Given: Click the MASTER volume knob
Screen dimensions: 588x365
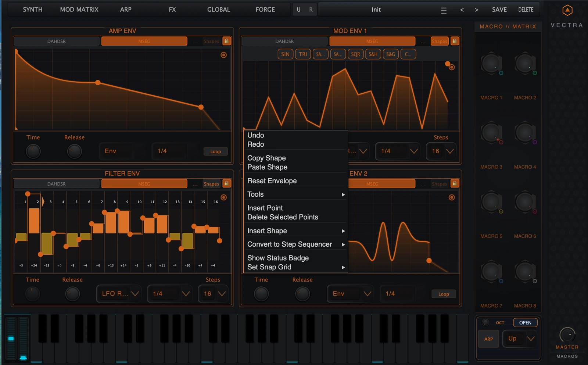Looking at the screenshot, I should pos(567,335).
